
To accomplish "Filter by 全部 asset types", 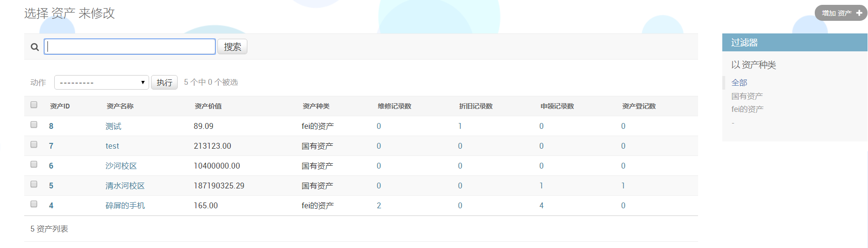I will [x=739, y=83].
